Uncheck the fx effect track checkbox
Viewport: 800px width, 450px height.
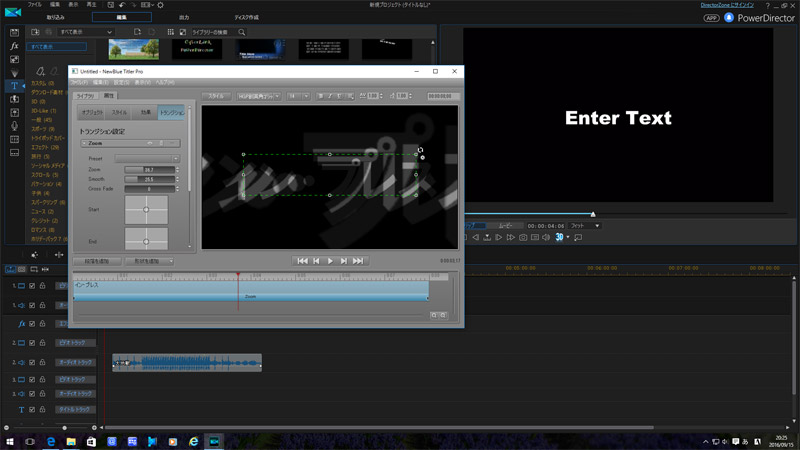tap(31, 324)
